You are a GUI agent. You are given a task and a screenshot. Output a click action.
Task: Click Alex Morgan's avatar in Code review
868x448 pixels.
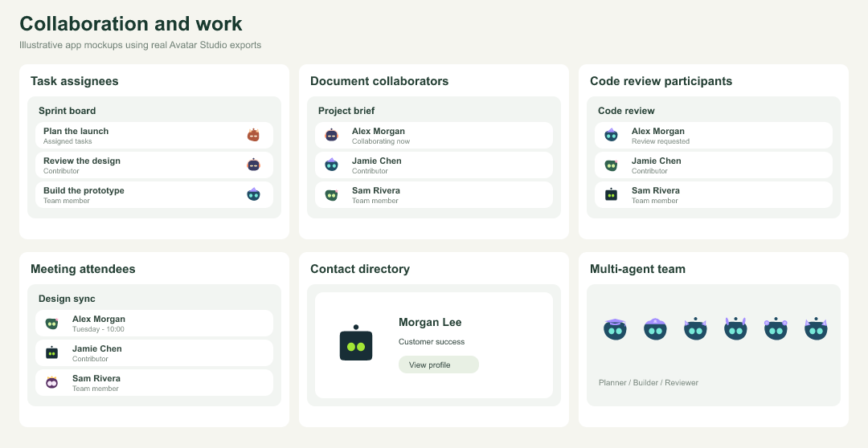pos(611,135)
